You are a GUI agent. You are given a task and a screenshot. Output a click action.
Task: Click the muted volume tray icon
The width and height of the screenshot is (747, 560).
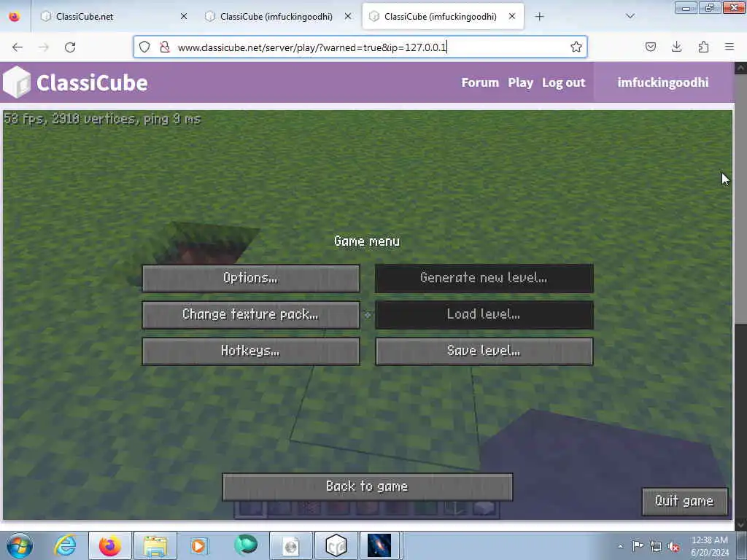[x=673, y=546]
